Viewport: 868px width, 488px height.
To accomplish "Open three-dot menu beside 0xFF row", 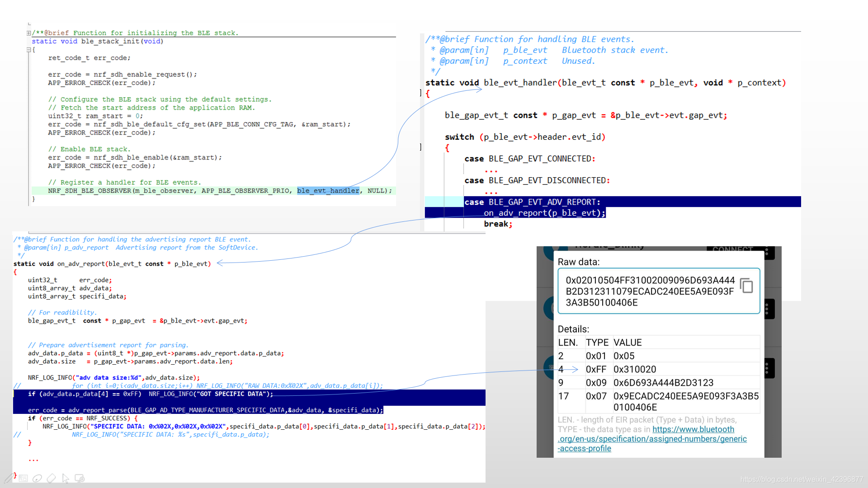I will 767,369.
